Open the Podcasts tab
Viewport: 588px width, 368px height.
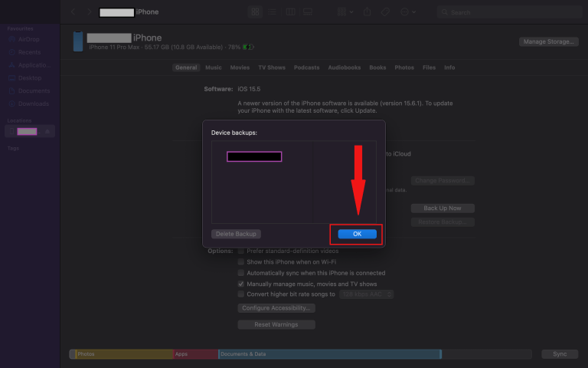pos(306,67)
